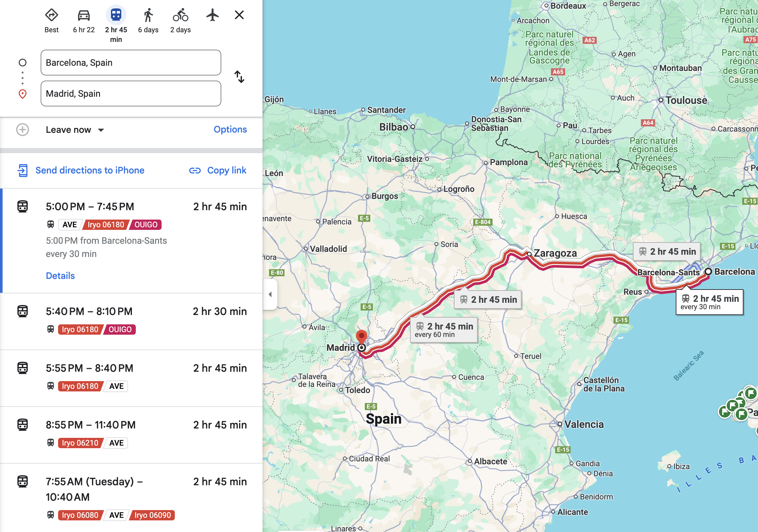
Task: Choose the cycling travel mode
Action: tap(180, 15)
